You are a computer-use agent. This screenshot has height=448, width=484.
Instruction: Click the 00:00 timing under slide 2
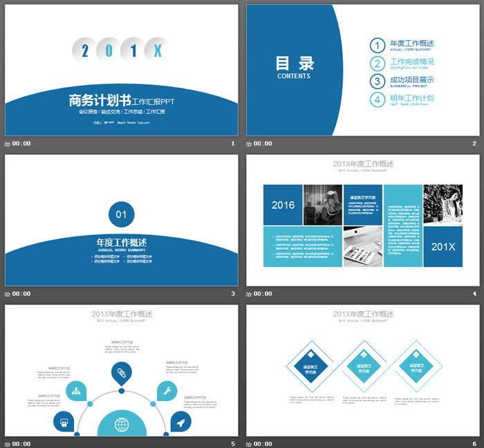263,144
